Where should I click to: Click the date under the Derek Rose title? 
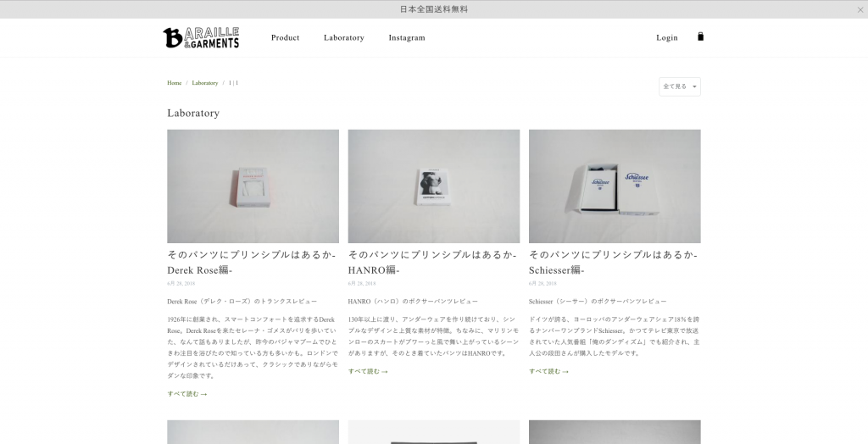(x=181, y=284)
